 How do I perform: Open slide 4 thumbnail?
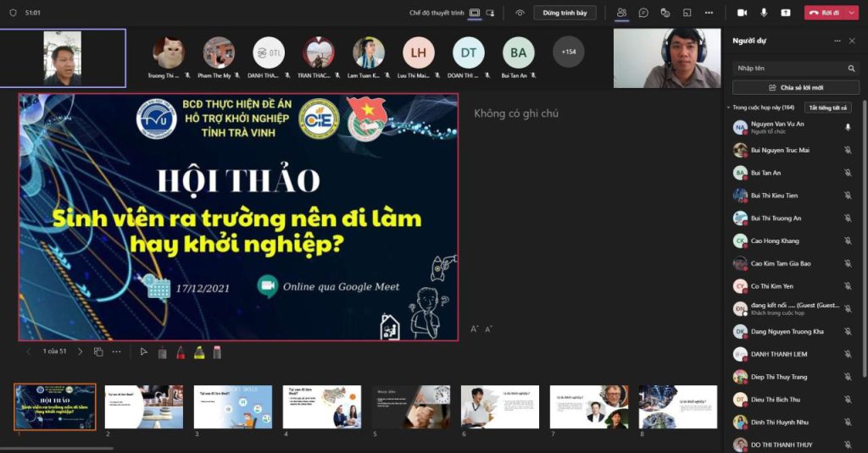(x=322, y=407)
